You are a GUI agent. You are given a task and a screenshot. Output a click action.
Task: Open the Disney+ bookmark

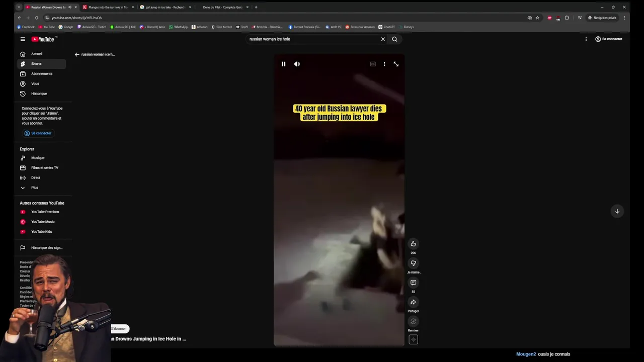tap(407, 27)
